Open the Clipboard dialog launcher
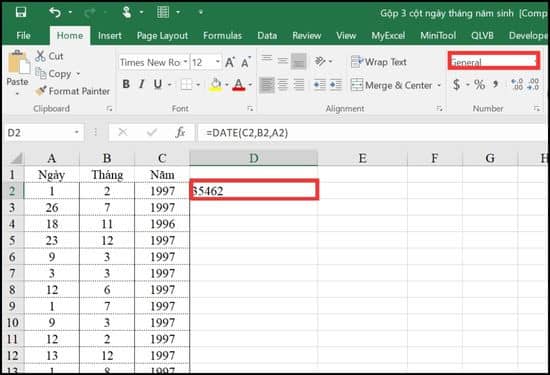The image size is (550, 375). tap(109, 109)
